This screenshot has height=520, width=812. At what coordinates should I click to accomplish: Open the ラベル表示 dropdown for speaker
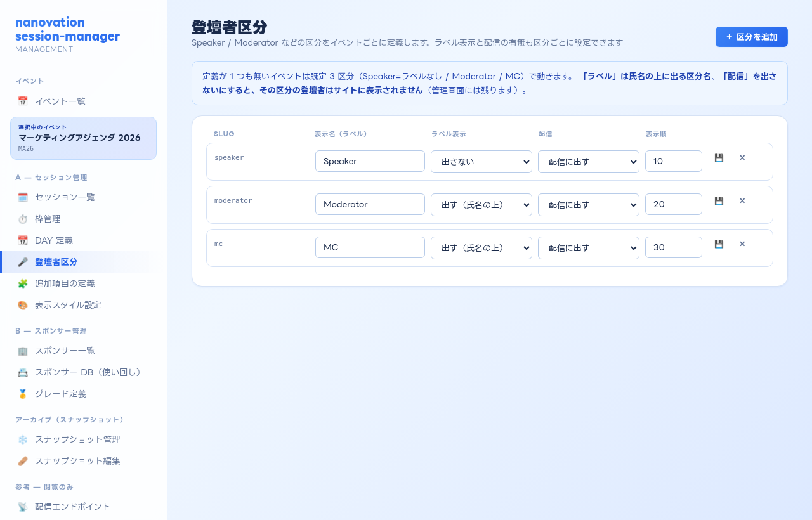[x=481, y=162]
